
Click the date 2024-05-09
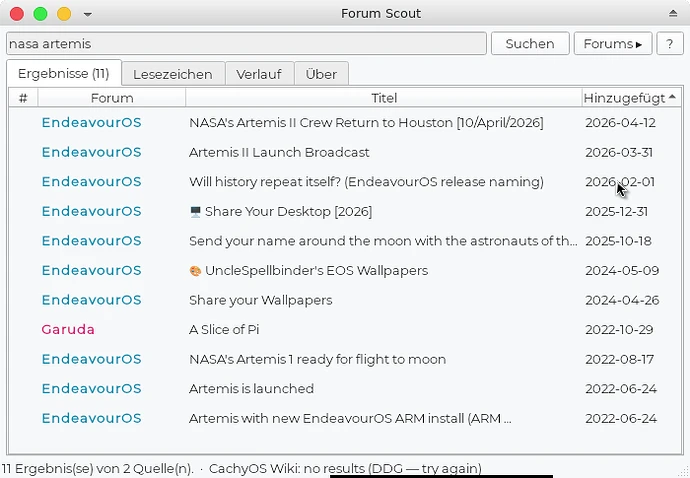[x=622, y=270]
